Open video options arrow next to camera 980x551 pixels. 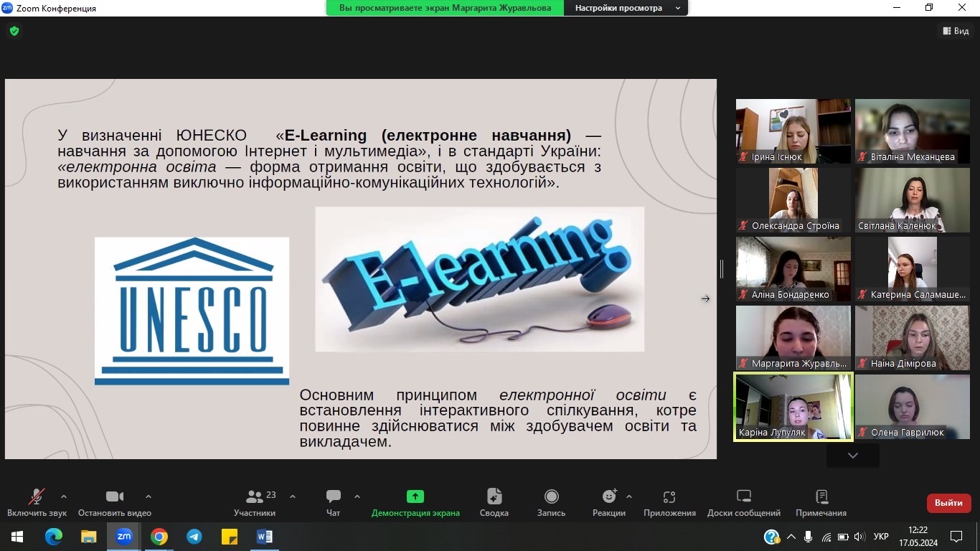point(149,496)
